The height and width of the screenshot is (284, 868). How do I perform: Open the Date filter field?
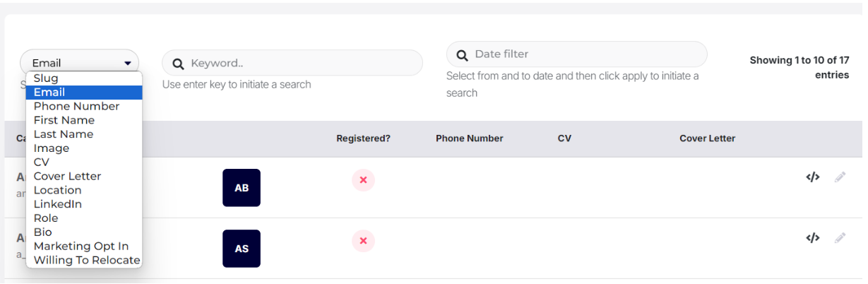tap(576, 54)
